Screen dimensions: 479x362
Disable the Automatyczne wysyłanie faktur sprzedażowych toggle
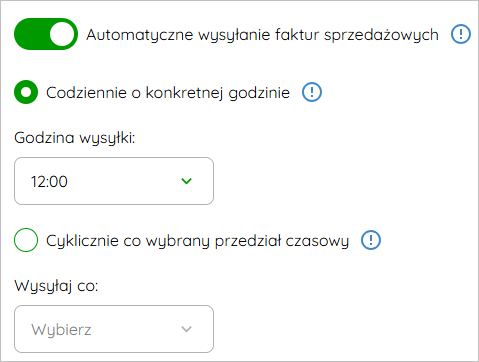point(46,34)
